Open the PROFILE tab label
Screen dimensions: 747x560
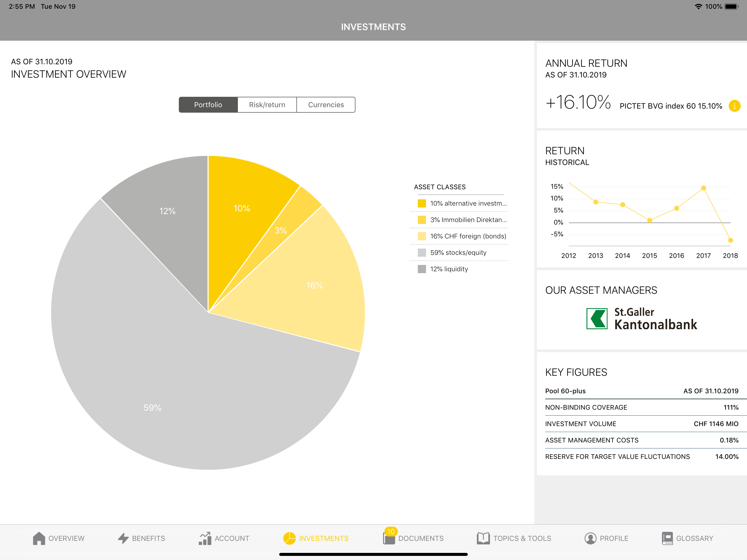pyautogui.click(x=614, y=538)
